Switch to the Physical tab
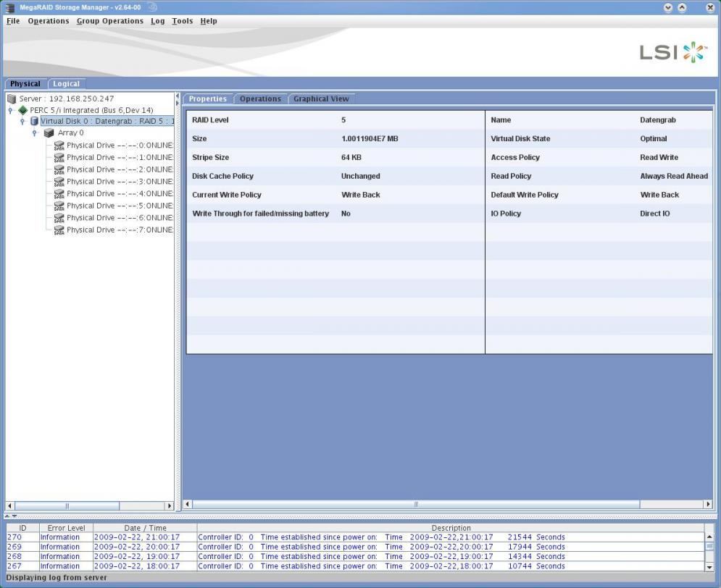Viewport: 721px width, 588px height. 25,83
